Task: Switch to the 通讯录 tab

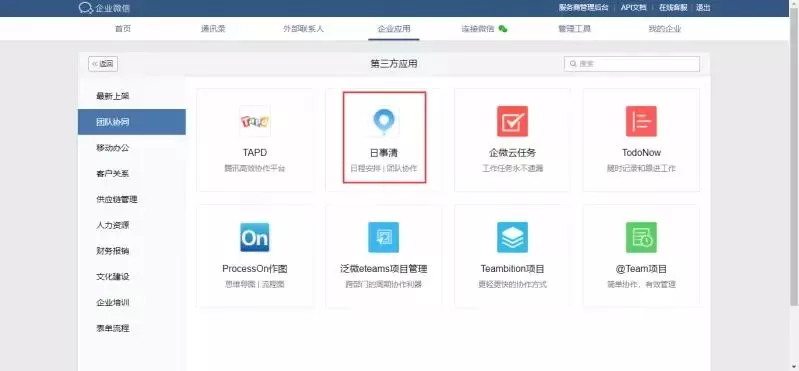Action: click(x=213, y=29)
